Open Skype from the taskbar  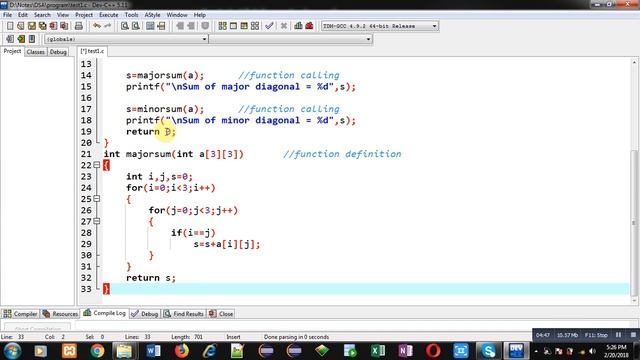click(x=488, y=351)
